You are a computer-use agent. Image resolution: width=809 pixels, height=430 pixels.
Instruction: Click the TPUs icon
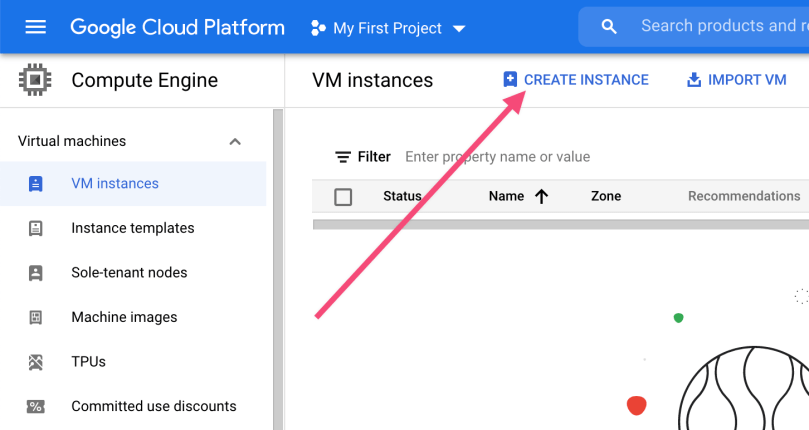pos(36,362)
